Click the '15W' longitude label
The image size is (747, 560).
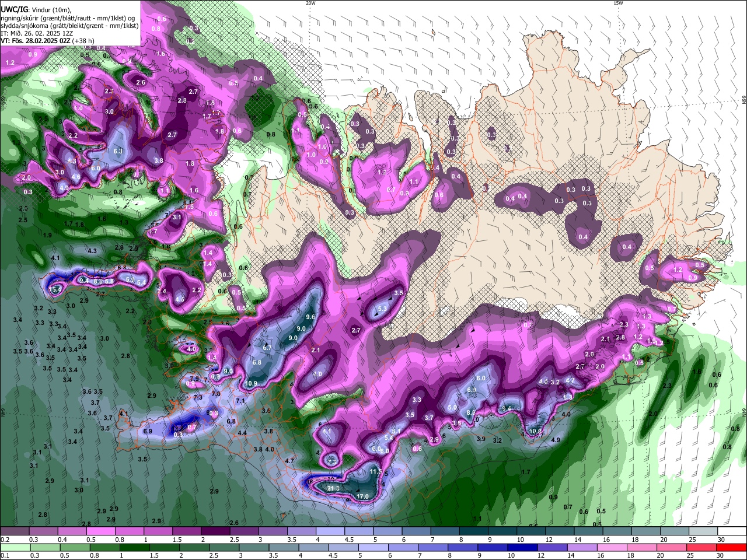pyautogui.click(x=618, y=3)
